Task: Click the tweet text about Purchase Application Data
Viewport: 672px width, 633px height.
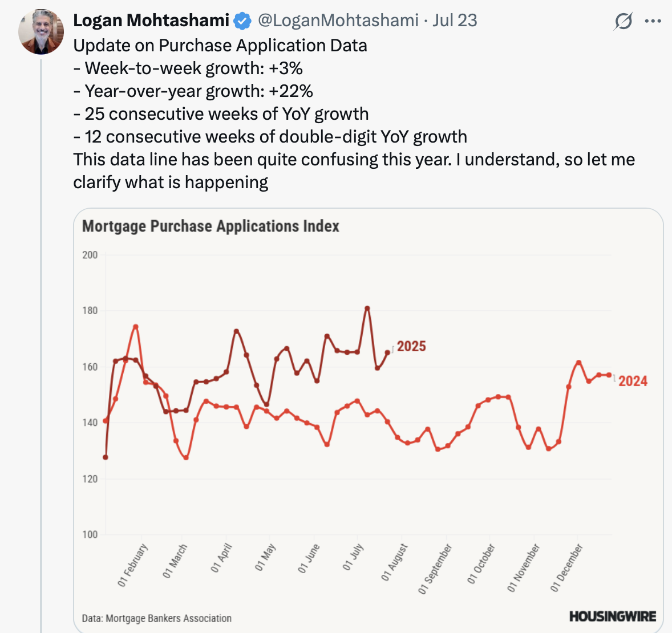Action: click(354, 114)
